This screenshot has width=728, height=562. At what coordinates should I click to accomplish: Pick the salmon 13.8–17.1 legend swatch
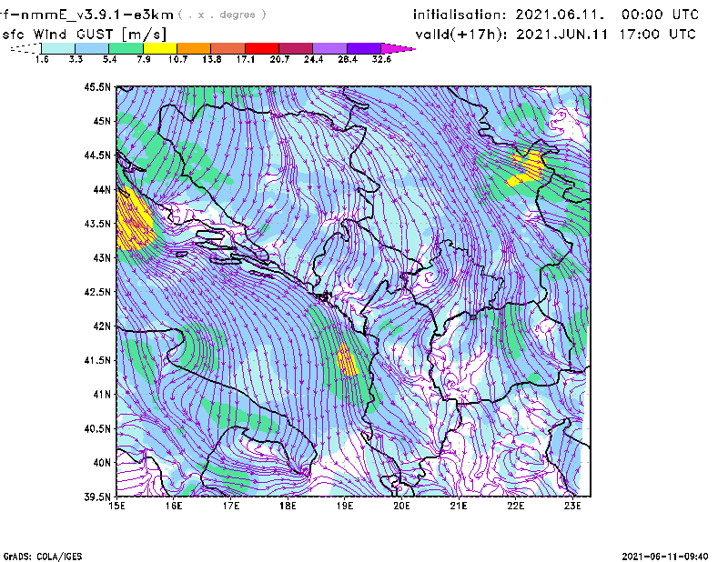(x=228, y=48)
